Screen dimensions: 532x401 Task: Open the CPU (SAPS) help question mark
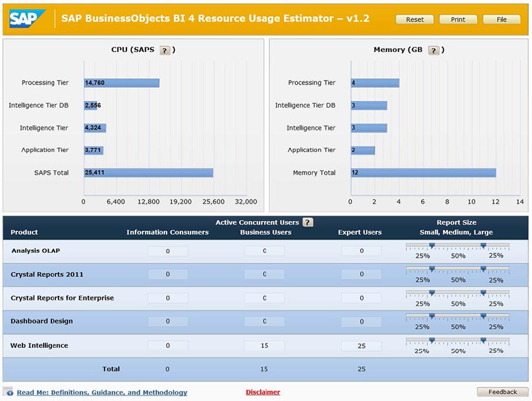(x=164, y=51)
